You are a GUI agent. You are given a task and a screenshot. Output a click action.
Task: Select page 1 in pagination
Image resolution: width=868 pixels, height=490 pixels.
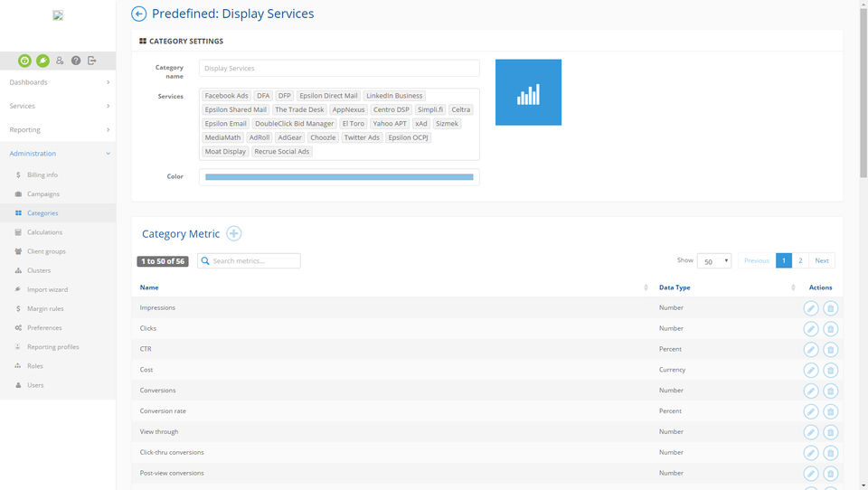[x=783, y=260]
